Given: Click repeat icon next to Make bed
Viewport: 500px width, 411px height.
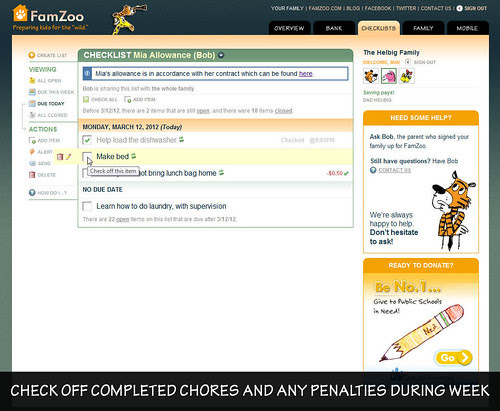Looking at the screenshot, I should click(133, 156).
